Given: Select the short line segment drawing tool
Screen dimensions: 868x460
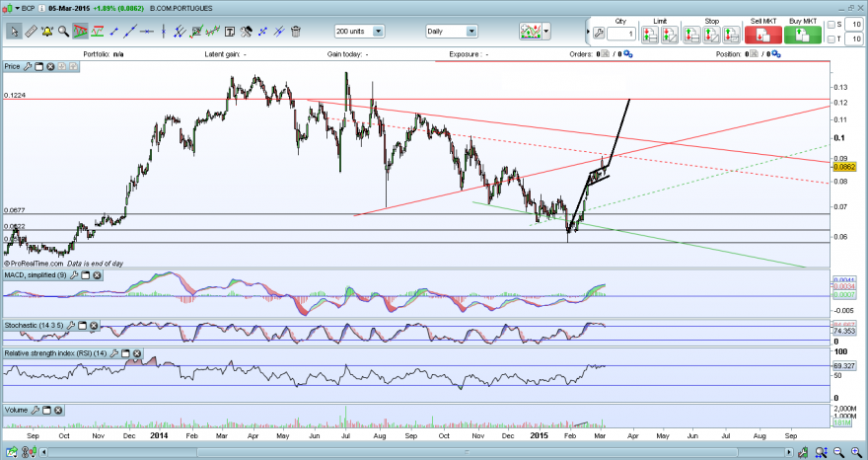Looking at the screenshot, I should pos(114,32).
